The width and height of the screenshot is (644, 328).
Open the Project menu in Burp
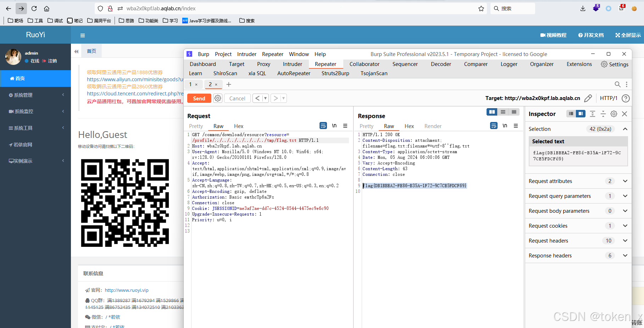(223, 54)
